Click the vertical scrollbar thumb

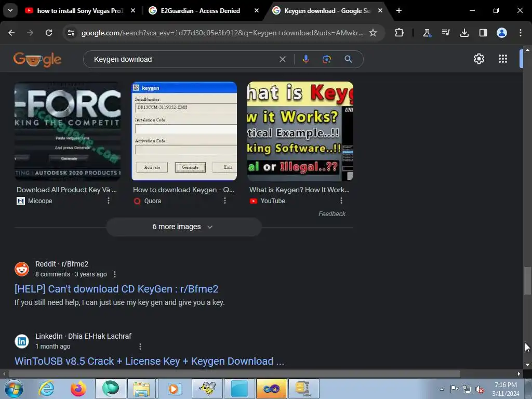point(527,281)
